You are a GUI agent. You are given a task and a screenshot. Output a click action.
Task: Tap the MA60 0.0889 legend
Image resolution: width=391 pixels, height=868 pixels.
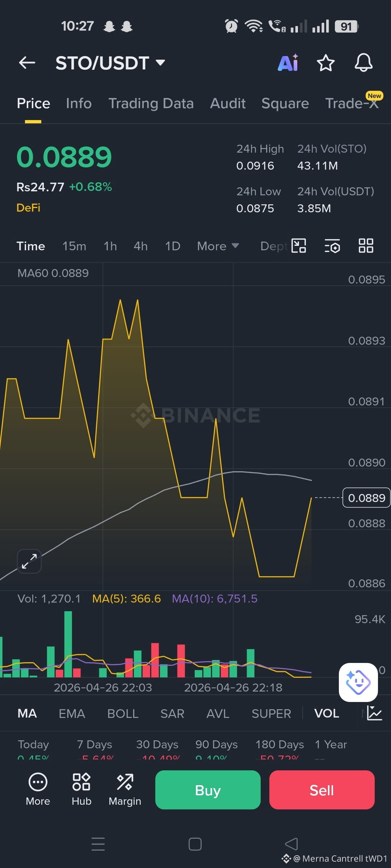pos(53,273)
